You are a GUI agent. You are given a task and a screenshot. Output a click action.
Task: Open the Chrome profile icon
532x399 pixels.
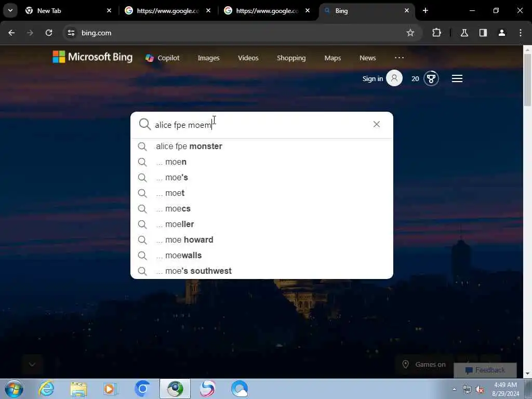[x=502, y=33]
